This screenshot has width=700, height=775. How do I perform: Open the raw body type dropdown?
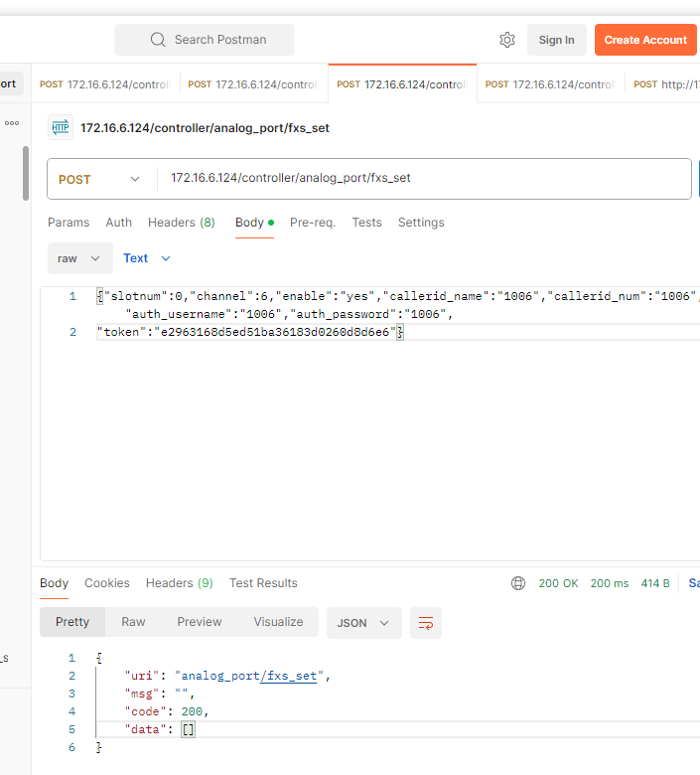[80, 258]
